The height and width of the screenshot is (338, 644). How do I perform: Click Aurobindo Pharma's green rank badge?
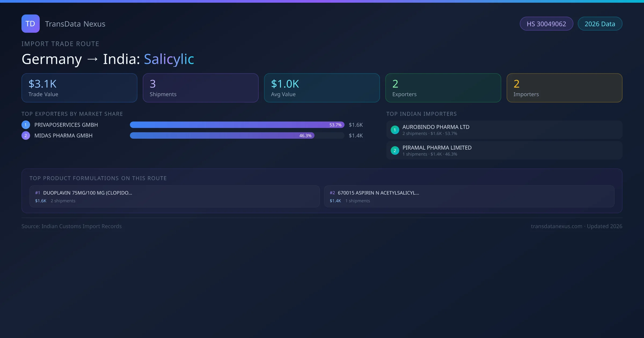(395, 130)
